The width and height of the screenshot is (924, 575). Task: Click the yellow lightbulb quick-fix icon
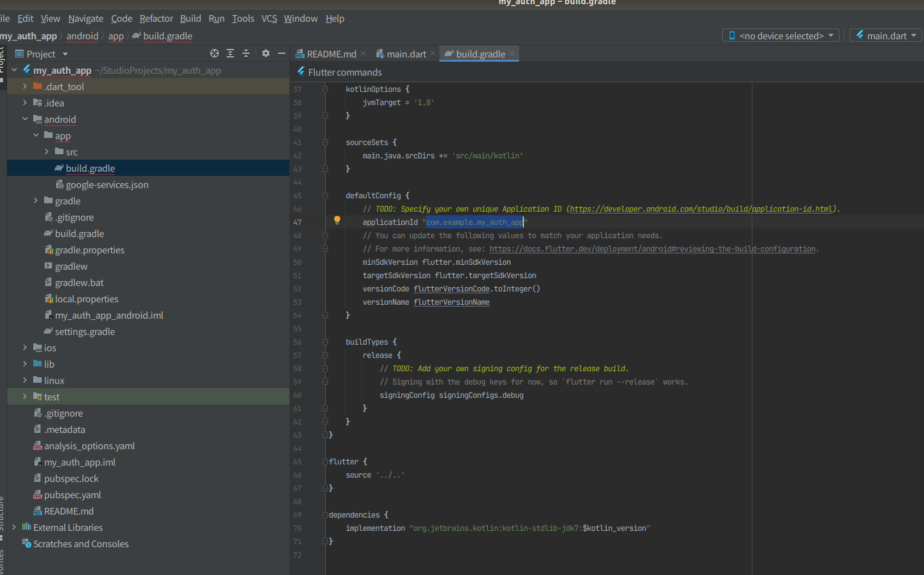337,221
